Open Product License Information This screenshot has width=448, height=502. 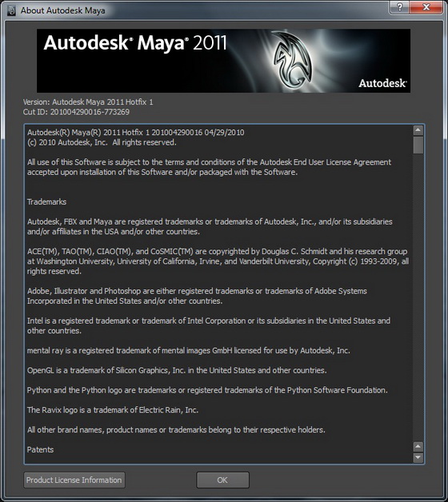(74, 480)
